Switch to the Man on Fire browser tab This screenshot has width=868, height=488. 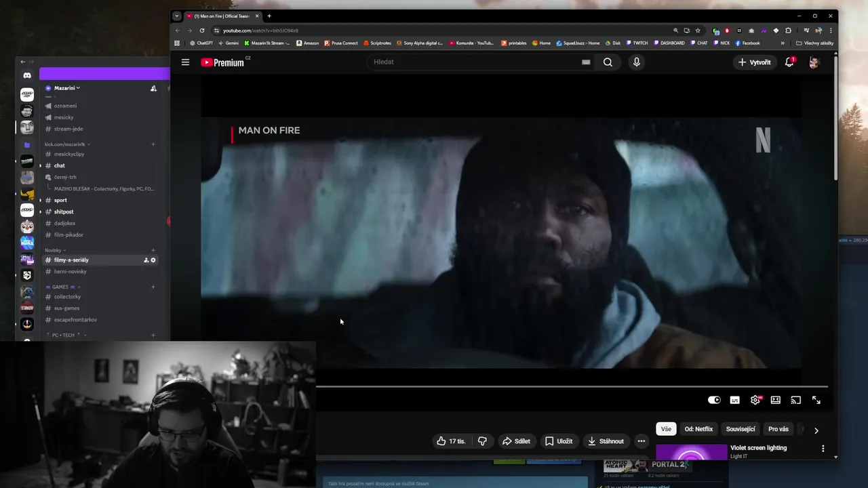coord(222,16)
